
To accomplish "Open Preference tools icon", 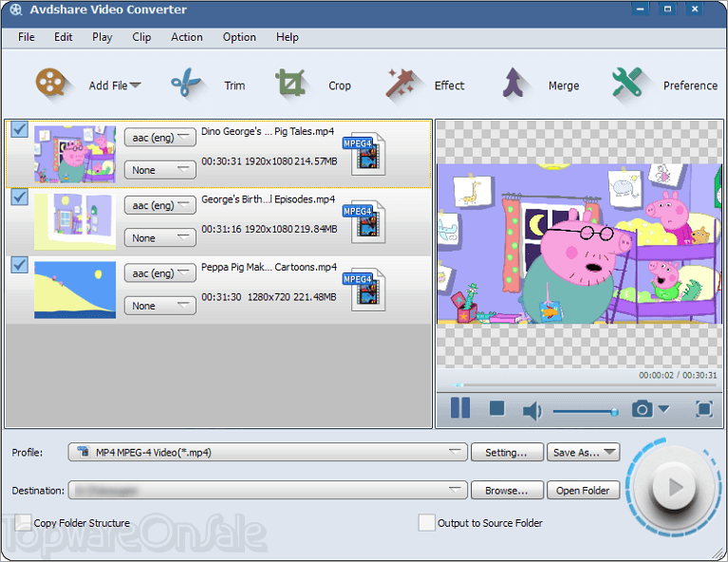I will pyautogui.click(x=626, y=83).
